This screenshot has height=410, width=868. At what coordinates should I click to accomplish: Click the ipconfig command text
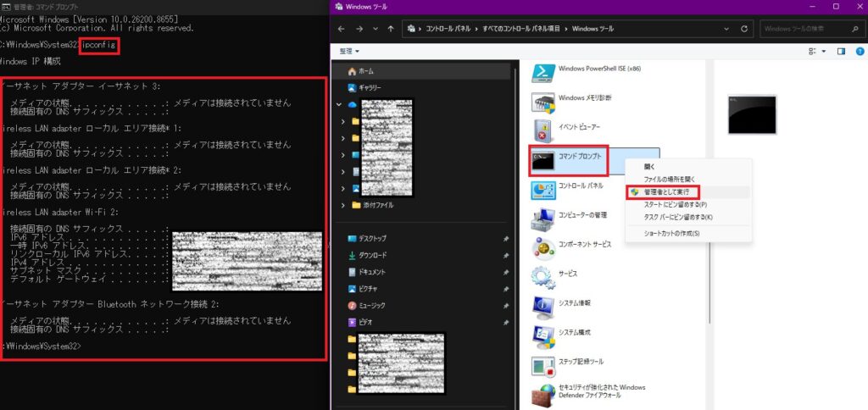tap(99, 45)
